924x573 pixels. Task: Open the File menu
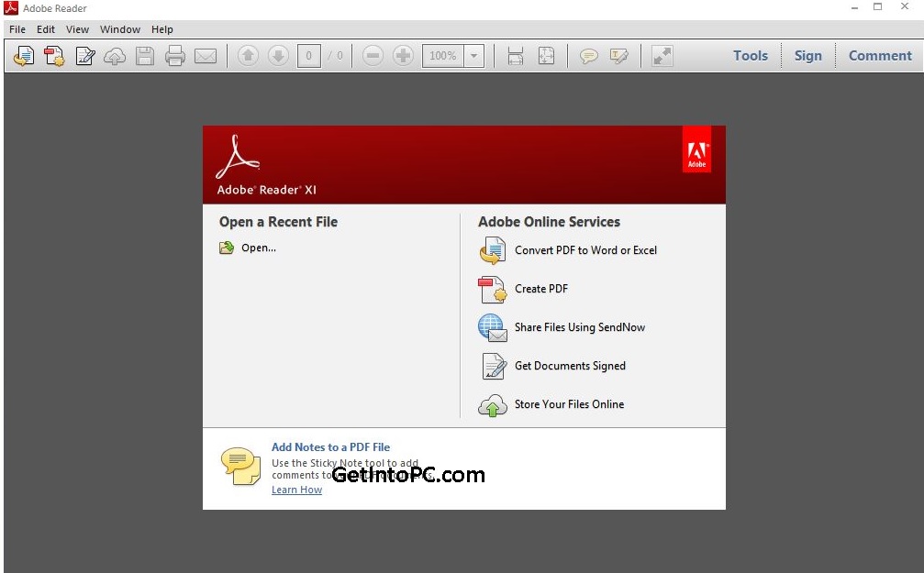pos(17,29)
